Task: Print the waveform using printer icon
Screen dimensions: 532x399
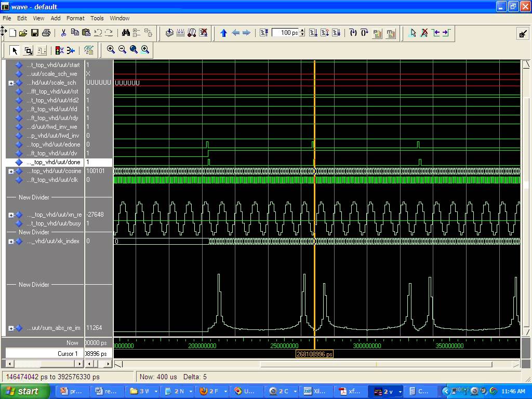Action: point(46,33)
